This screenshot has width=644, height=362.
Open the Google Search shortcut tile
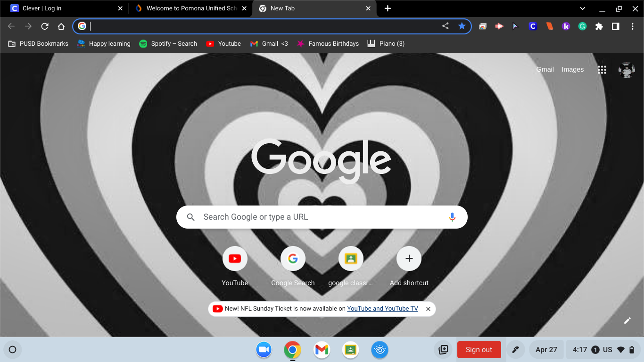point(293,266)
